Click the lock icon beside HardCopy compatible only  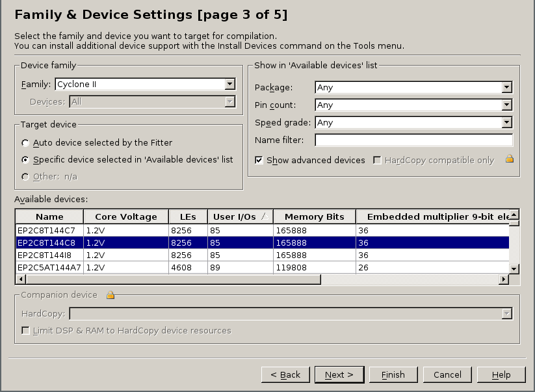[510, 159]
